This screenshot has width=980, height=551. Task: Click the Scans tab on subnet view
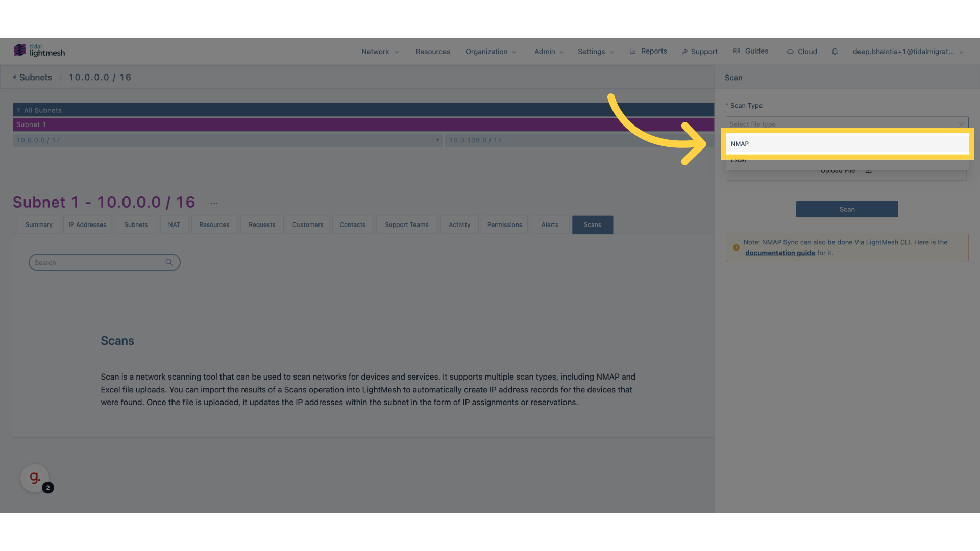(592, 224)
